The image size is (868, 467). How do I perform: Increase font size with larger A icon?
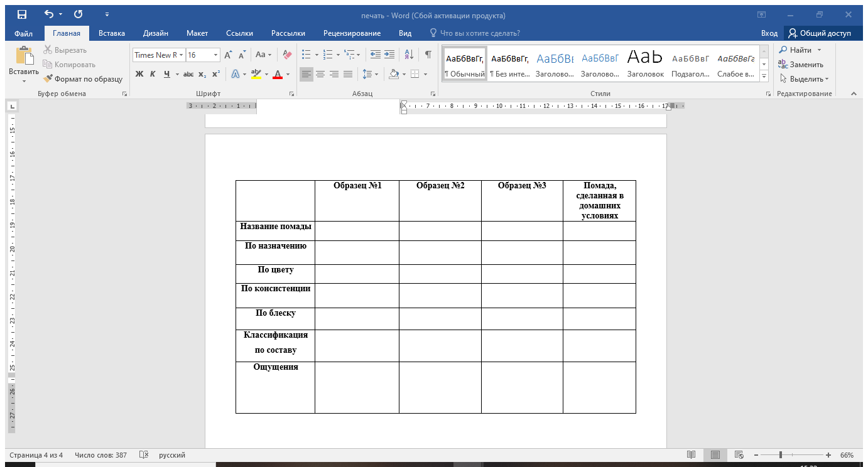pyautogui.click(x=229, y=55)
